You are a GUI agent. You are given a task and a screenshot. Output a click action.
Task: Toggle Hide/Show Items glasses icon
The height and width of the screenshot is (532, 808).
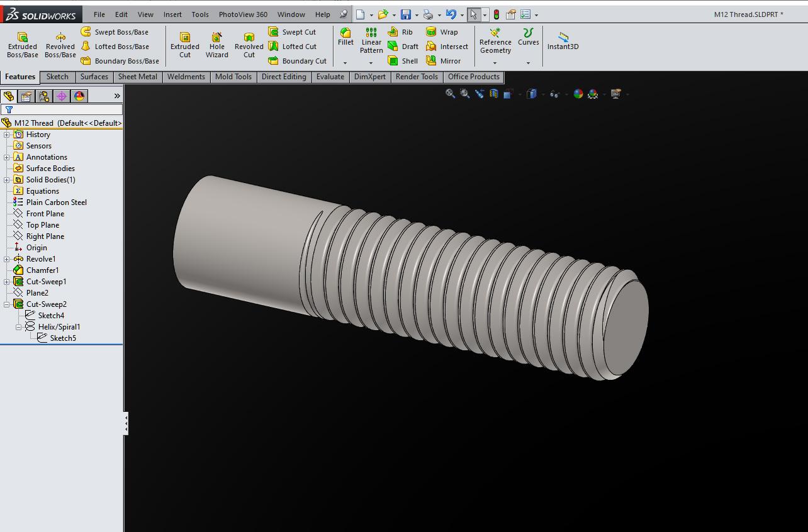554,93
